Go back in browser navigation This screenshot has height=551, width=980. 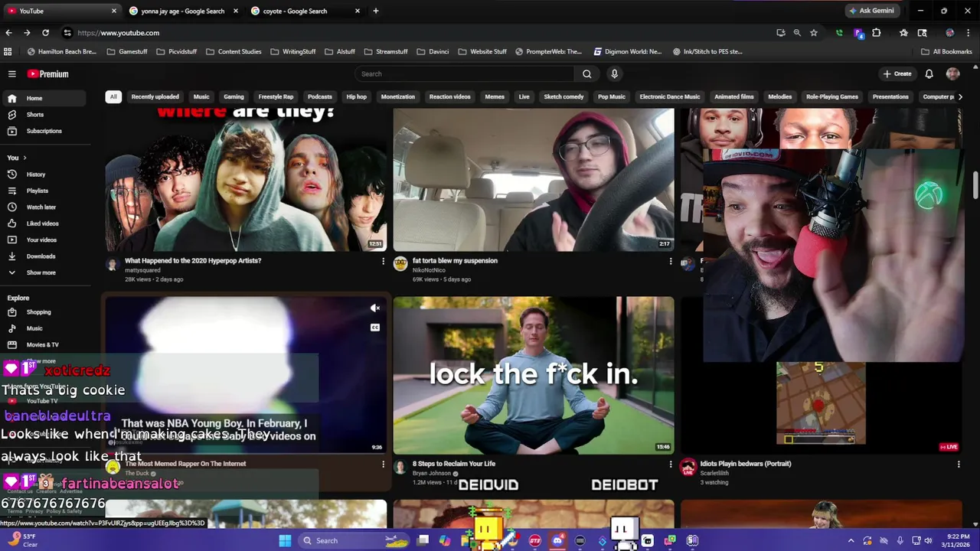[8, 33]
